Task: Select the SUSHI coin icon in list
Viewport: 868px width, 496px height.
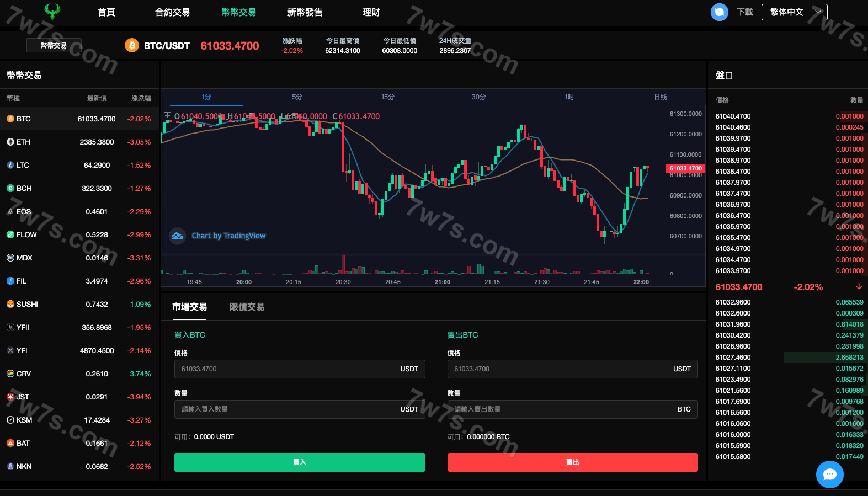Action: tap(10, 304)
